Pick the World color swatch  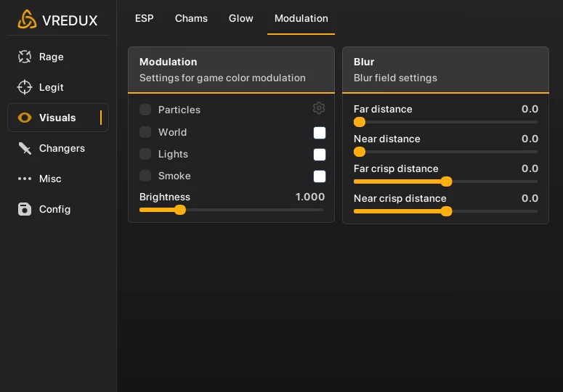click(x=320, y=133)
